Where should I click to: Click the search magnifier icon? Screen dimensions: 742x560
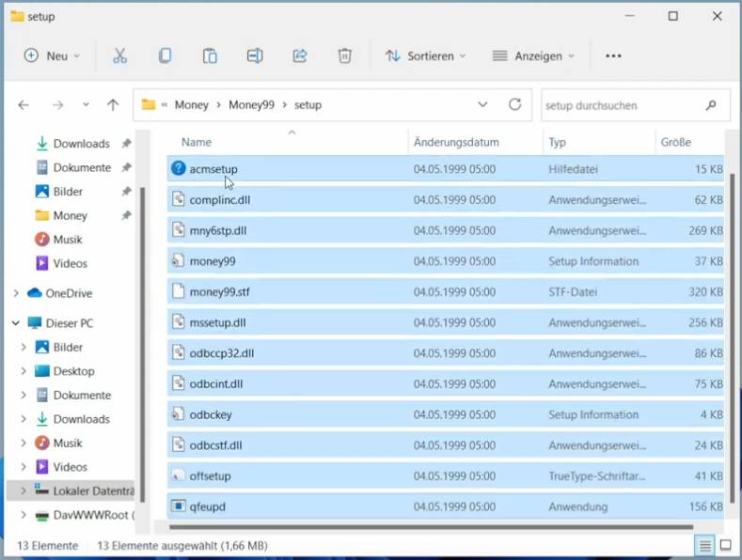[711, 105]
